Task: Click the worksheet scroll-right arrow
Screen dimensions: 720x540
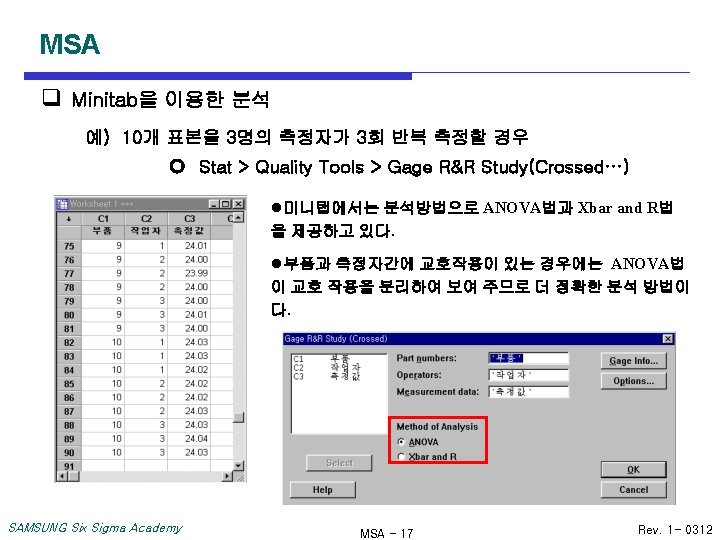Action: (x=227, y=477)
